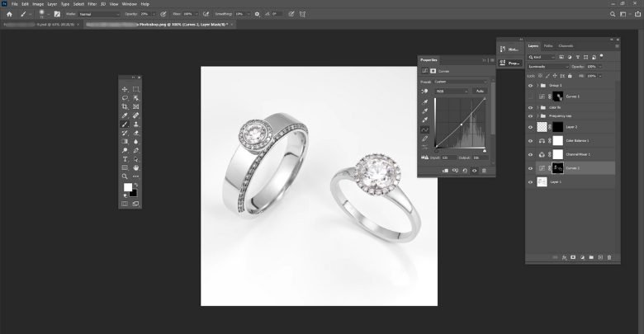This screenshot has height=334, width=644.
Task: Open the layer blend mode dropdown
Action: (548, 67)
